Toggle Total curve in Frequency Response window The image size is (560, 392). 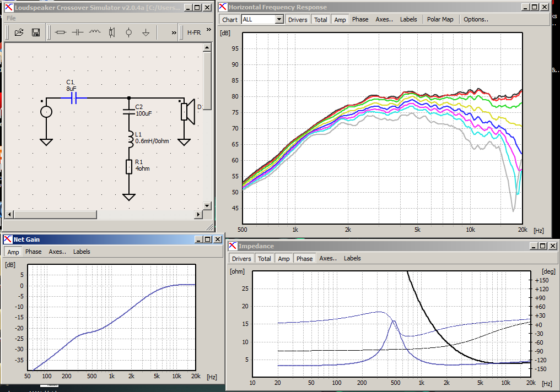[x=320, y=20]
